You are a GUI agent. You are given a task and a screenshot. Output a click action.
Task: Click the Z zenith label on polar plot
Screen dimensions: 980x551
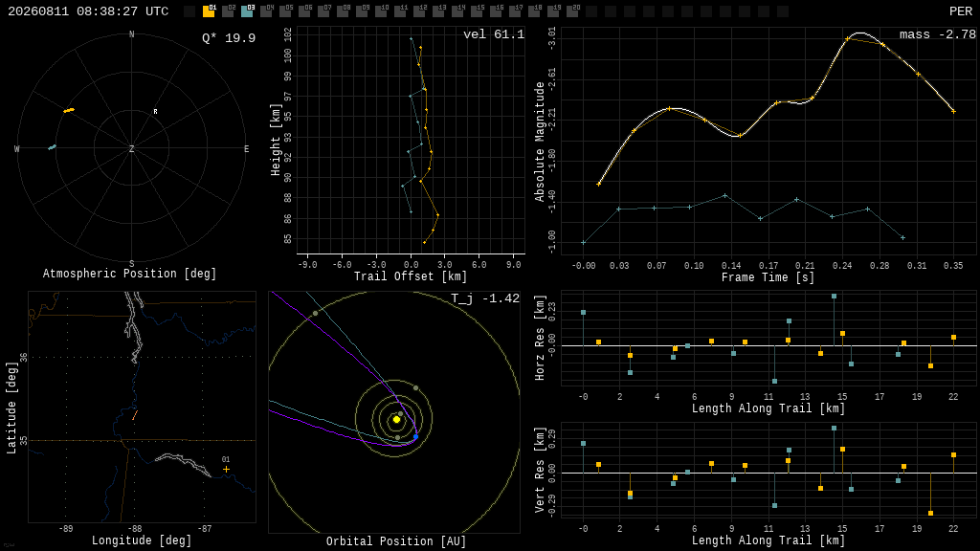131,148
